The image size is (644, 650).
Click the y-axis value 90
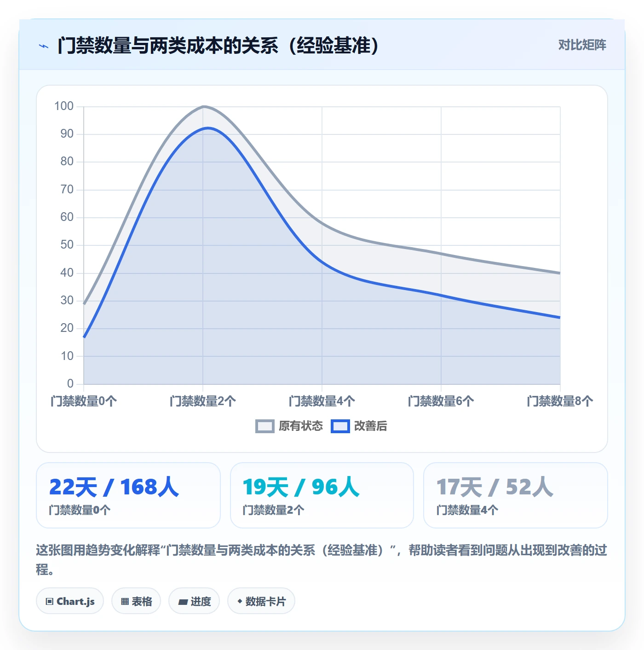click(67, 134)
